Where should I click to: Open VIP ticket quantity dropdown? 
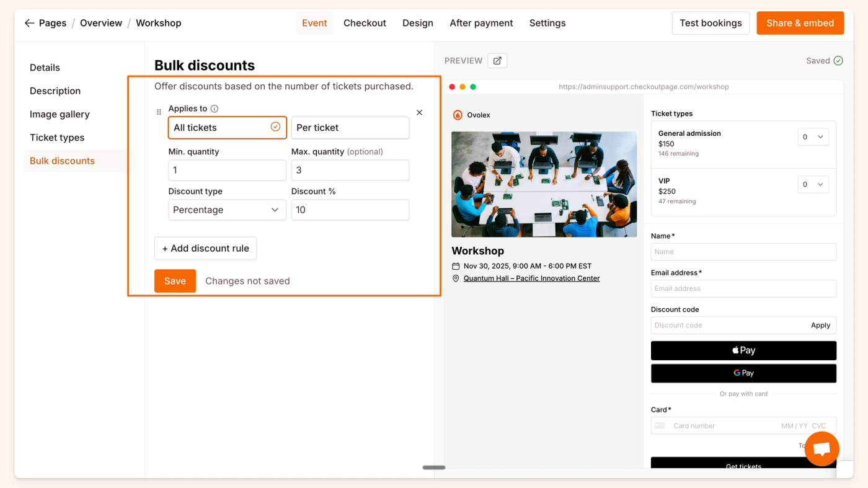pyautogui.click(x=813, y=184)
